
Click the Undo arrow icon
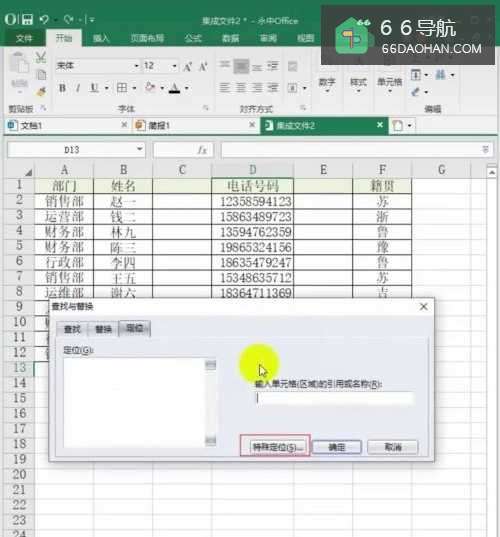[x=44, y=20]
